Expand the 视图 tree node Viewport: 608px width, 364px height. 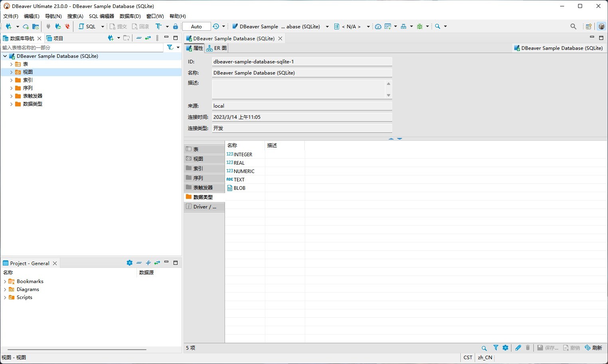11,72
